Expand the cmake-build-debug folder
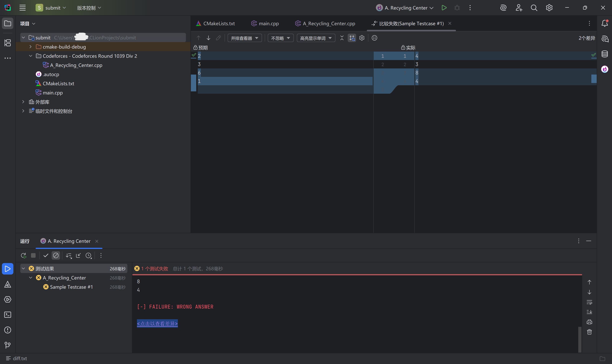The height and width of the screenshot is (364, 612). pyautogui.click(x=30, y=47)
